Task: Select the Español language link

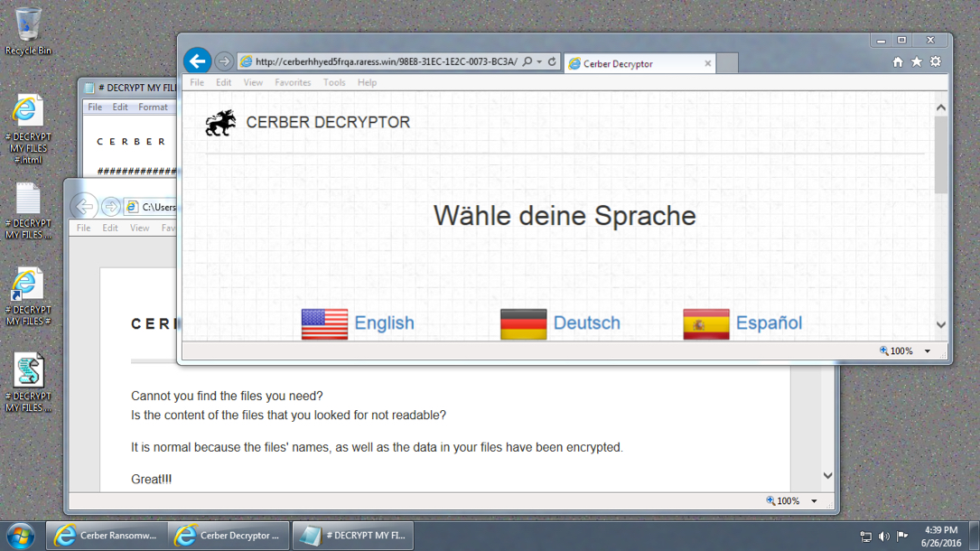Action: [x=769, y=323]
